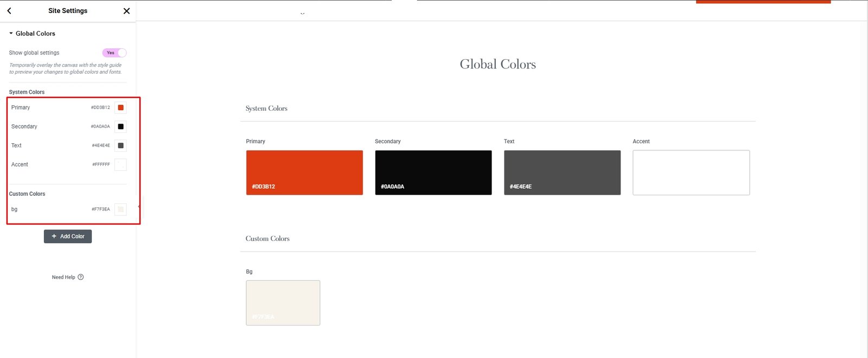The height and width of the screenshot is (358, 868).
Task: Select the black Secondary color card in preview
Action: click(433, 172)
